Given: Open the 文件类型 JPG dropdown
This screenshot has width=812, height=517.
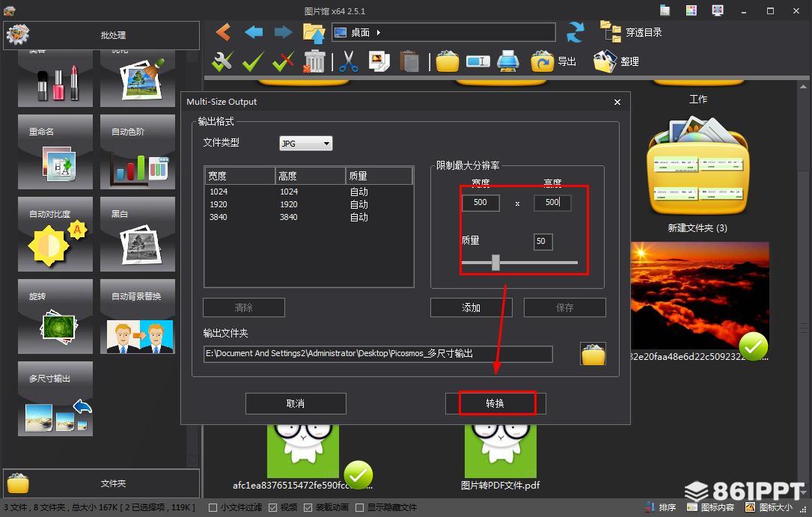Looking at the screenshot, I should (305, 144).
